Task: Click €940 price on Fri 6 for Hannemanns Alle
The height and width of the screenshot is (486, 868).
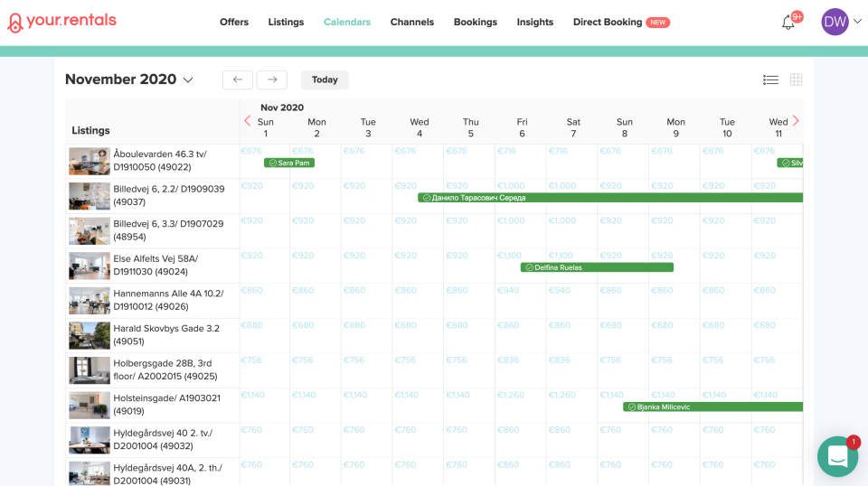Action: point(507,290)
